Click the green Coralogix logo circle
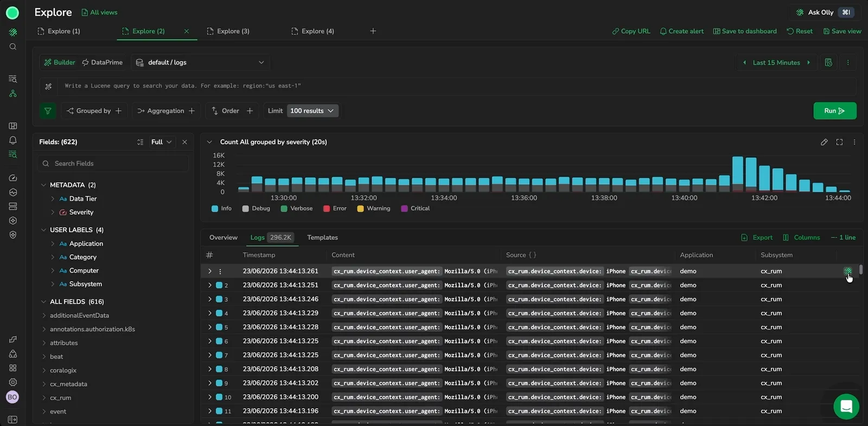 [x=12, y=12]
